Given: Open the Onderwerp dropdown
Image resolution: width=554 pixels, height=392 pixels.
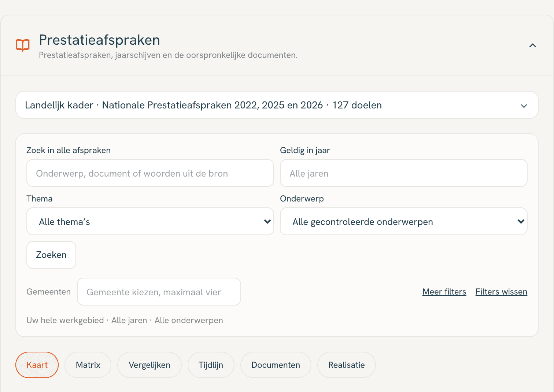Looking at the screenshot, I should tap(403, 221).
